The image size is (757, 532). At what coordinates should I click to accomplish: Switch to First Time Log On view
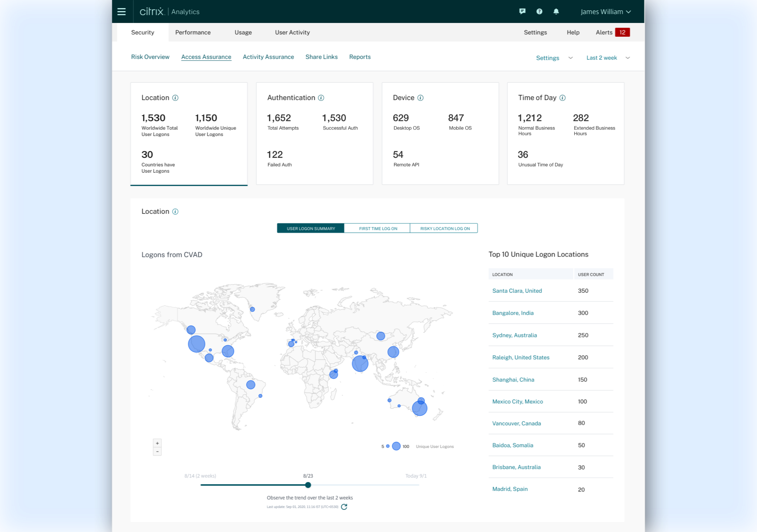pos(378,228)
